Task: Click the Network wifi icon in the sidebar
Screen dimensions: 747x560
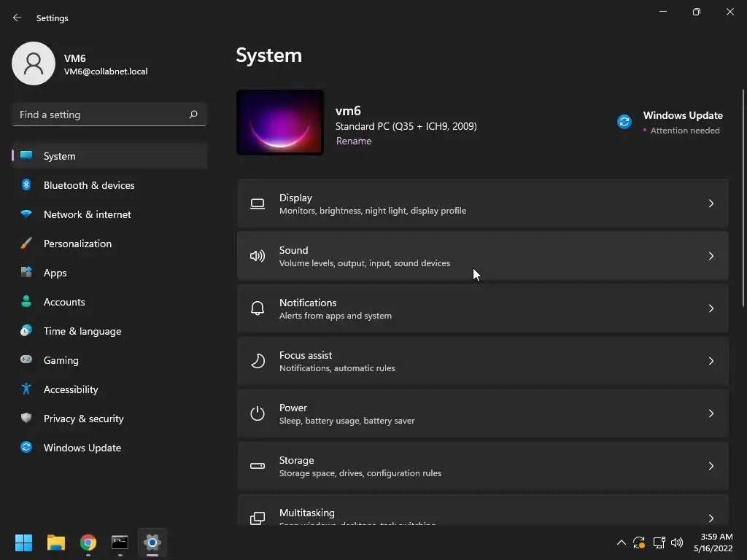Action: click(x=26, y=214)
